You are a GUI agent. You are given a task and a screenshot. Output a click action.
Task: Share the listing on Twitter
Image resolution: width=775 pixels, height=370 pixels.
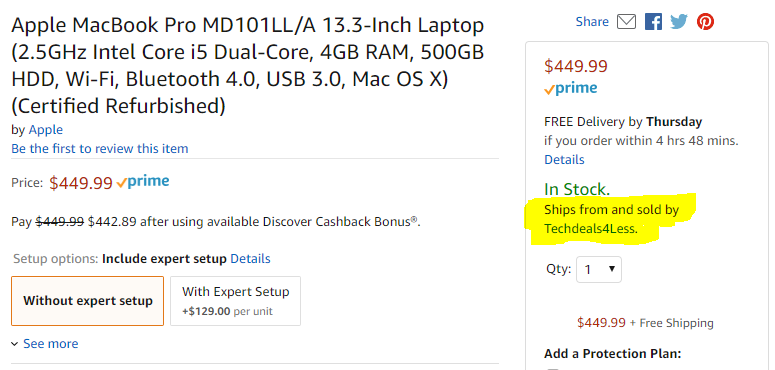679,22
